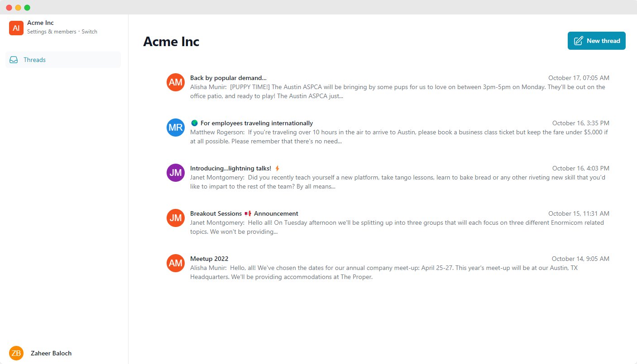
Task: Click the Acme Inc page heading
Action: [171, 42]
